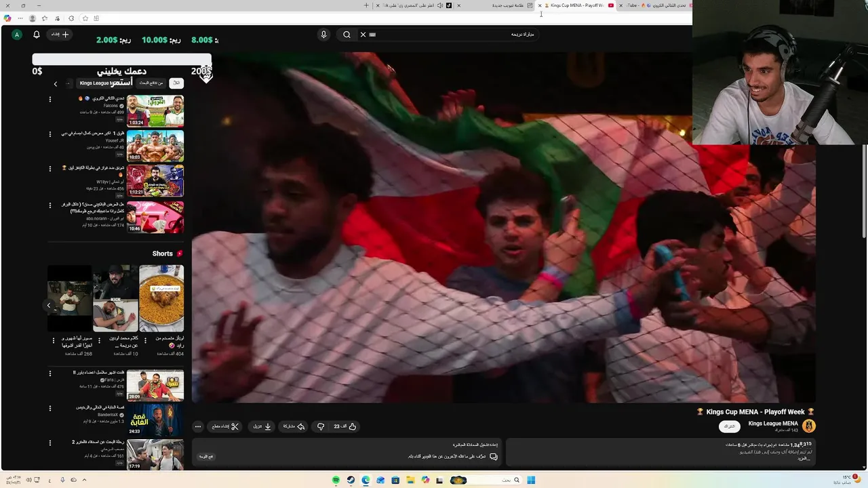Image resolution: width=868 pixels, height=488 pixels.
Task: Open options menu for the 17:19 video
Action: pyautogui.click(x=50, y=443)
